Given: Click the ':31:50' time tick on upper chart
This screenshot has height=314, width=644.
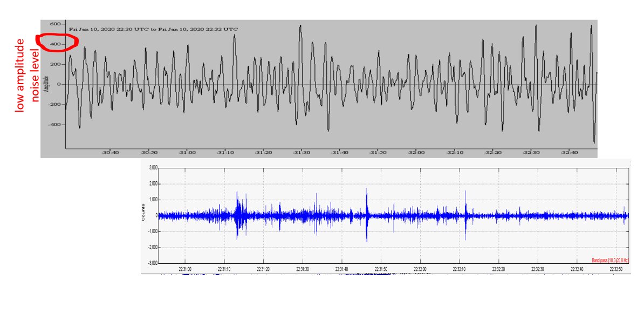Looking at the screenshot, I should point(378,153).
